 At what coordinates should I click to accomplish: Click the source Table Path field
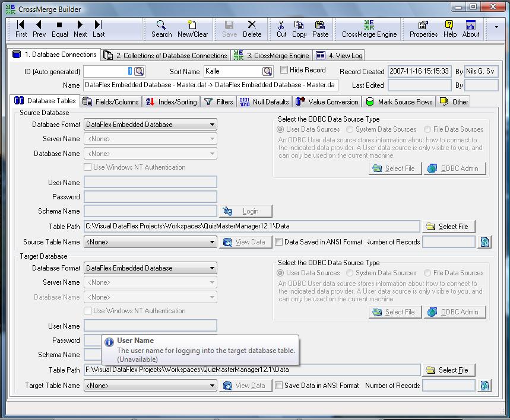(252, 226)
